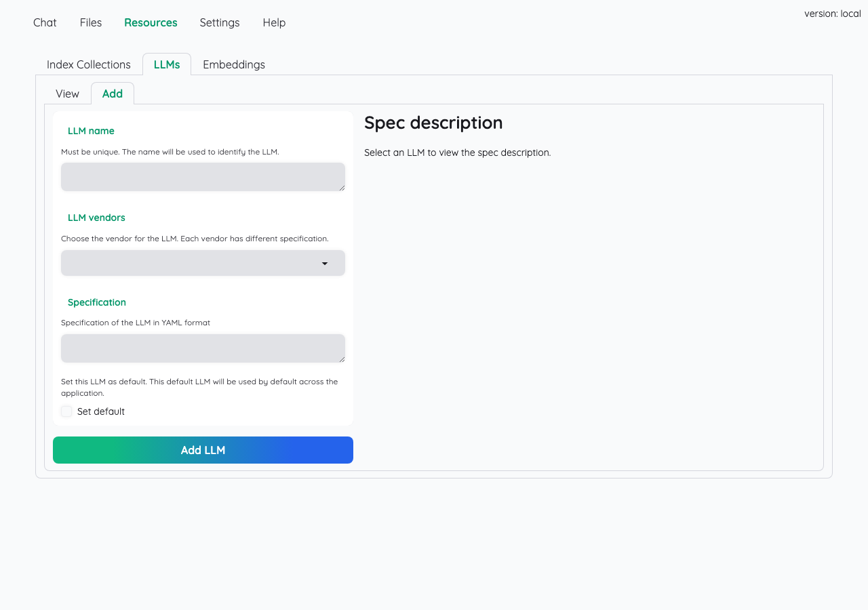Click the 'LLM vendors' field label

click(96, 218)
